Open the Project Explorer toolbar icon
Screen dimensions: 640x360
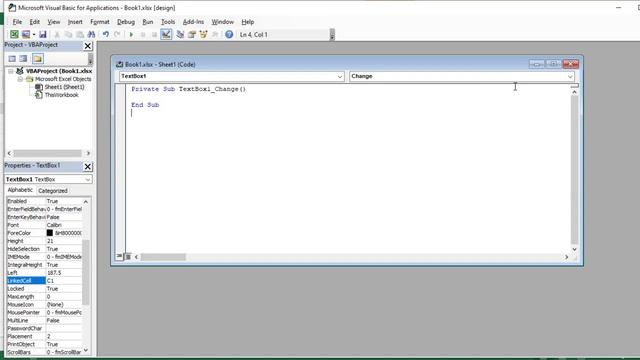tap(180, 35)
